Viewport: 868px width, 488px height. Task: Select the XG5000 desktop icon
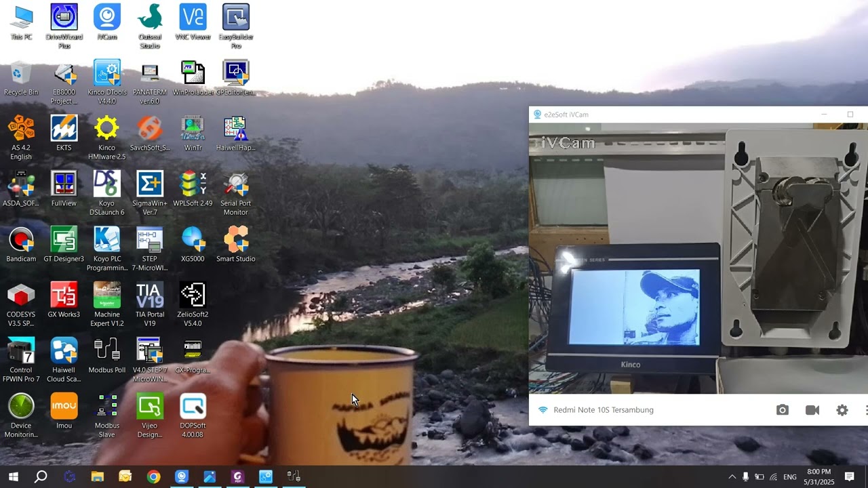tap(193, 245)
